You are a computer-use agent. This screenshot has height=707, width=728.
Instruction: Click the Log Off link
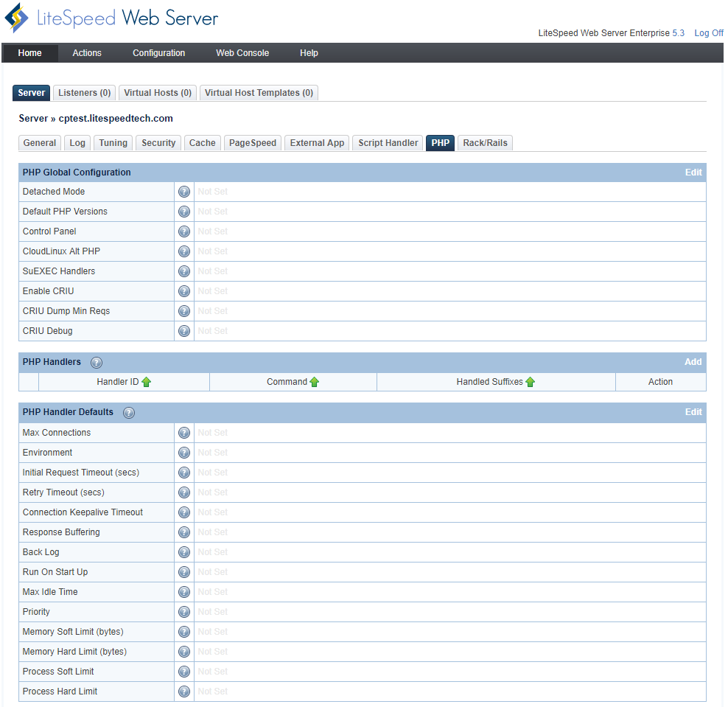(709, 33)
